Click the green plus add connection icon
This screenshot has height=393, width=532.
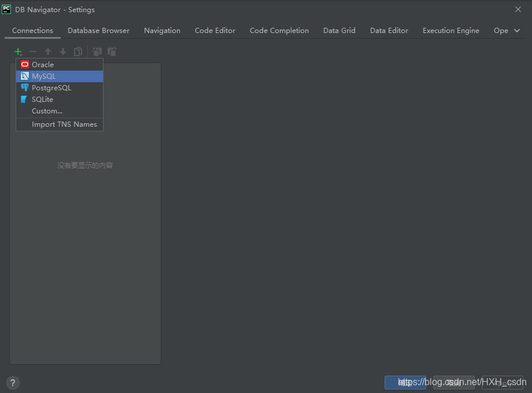18,52
